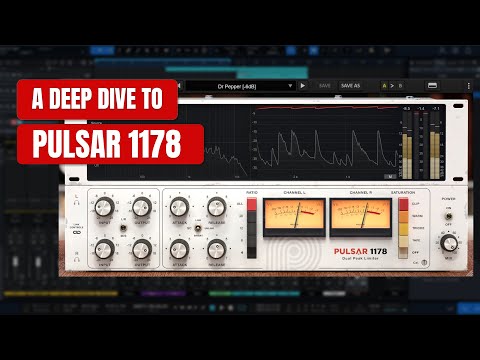The image size is (480, 360).
Task: Click the bottom row OUTPUT knob
Action: click(142, 249)
